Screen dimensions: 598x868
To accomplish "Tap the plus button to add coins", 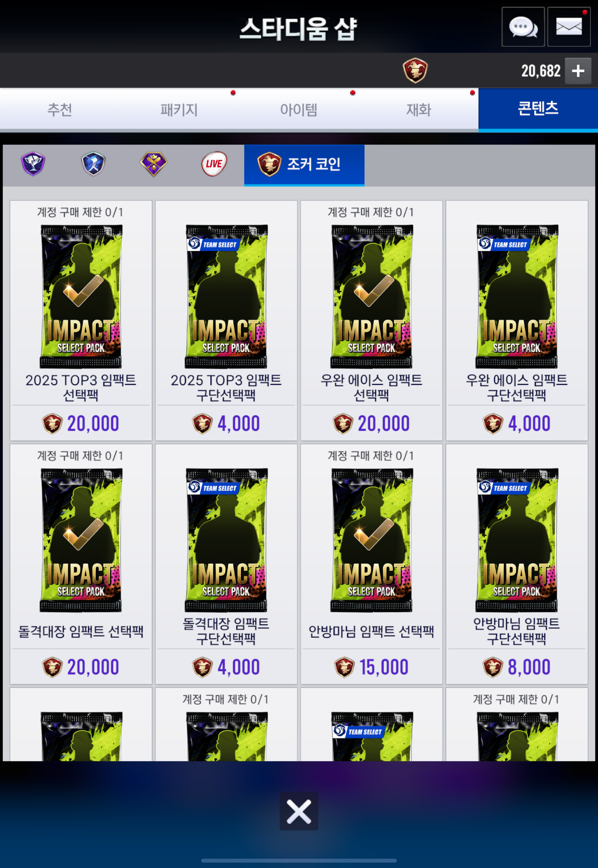I will pyautogui.click(x=578, y=71).
